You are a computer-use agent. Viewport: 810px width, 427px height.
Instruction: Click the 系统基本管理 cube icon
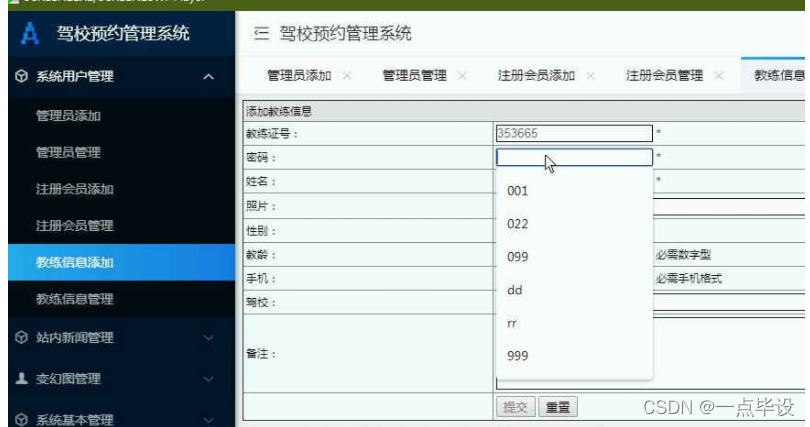pos(21,419)
